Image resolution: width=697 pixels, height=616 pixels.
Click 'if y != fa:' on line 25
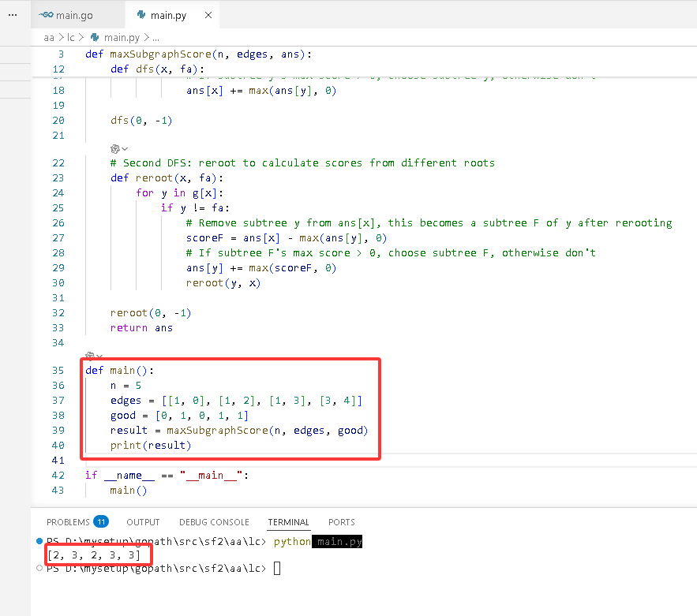tap(195, 208)
